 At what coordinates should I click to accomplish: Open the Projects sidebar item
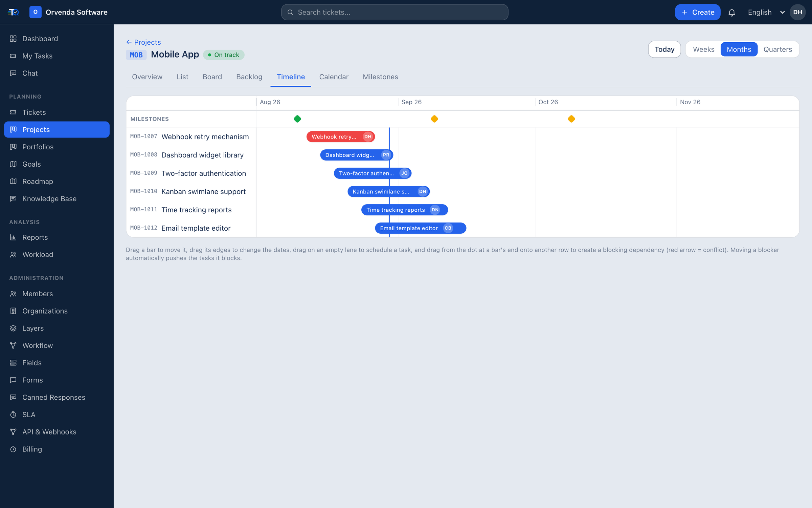click(x=57, y=129)
